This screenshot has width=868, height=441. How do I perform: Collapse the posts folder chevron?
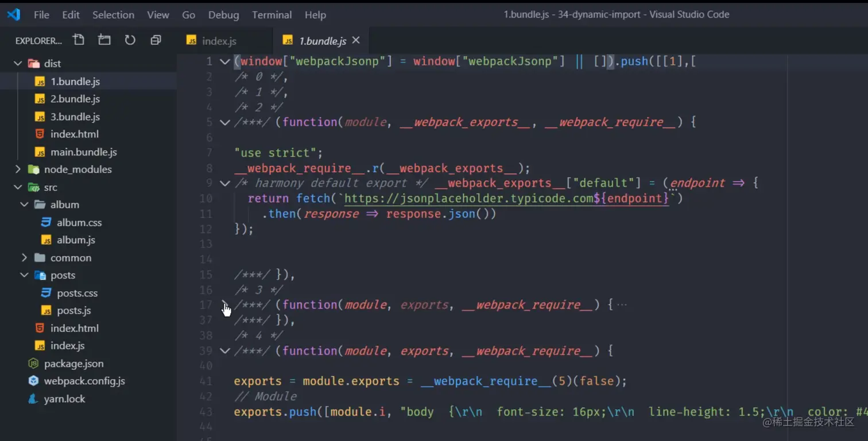click(x=24, y=275)
